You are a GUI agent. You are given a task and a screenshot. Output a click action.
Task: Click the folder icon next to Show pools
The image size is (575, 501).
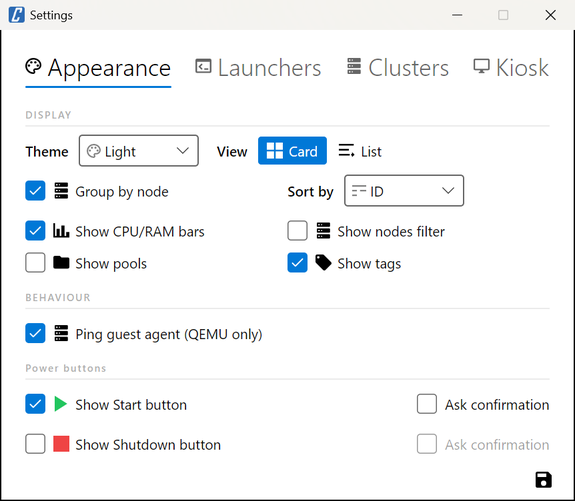point(61,263)
